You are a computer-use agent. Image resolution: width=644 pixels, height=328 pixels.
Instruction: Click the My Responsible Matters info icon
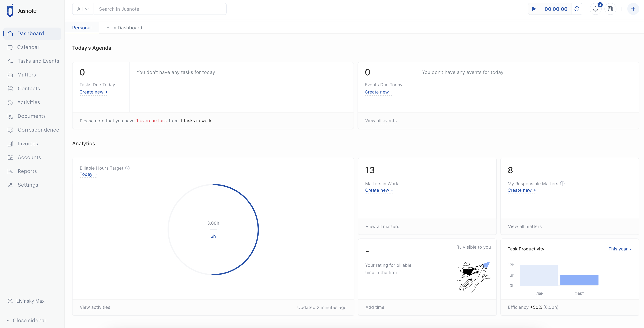tap(562, 183)
